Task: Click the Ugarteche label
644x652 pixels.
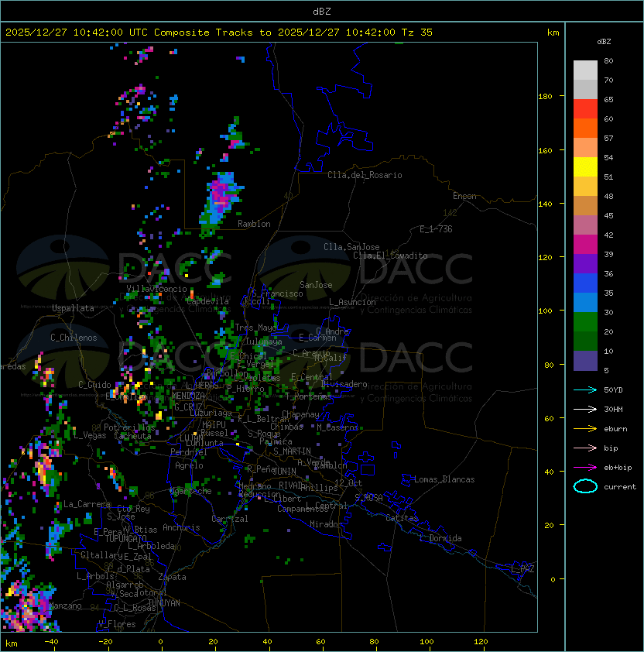Action: pyautogui.click(x=190, y=491)
